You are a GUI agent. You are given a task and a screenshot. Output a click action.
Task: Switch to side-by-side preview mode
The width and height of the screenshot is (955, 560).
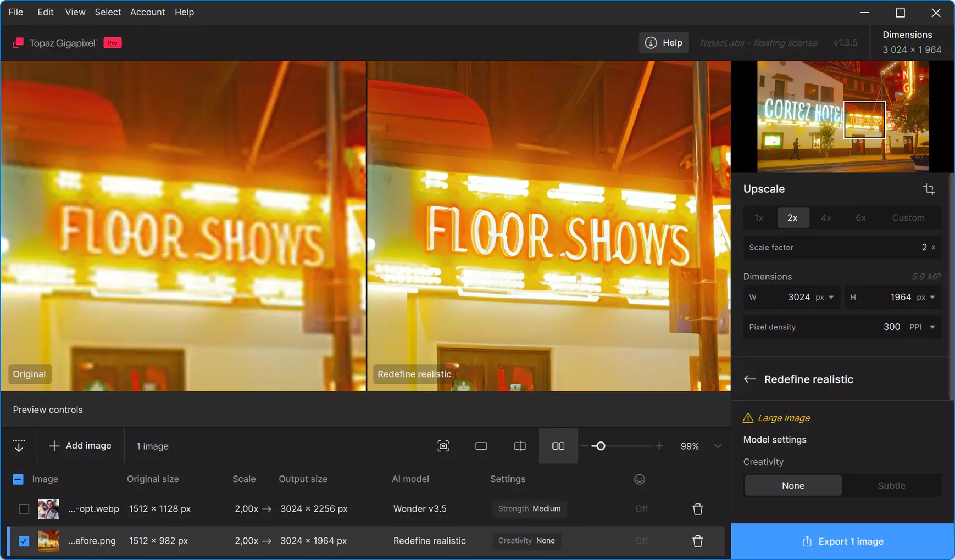tap(558, 446)
